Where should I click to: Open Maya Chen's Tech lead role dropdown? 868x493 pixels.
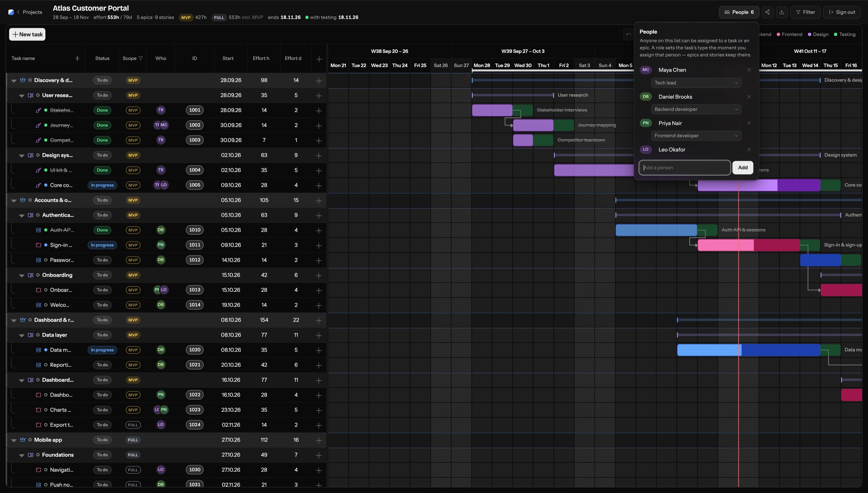click(x=696, y=83)
